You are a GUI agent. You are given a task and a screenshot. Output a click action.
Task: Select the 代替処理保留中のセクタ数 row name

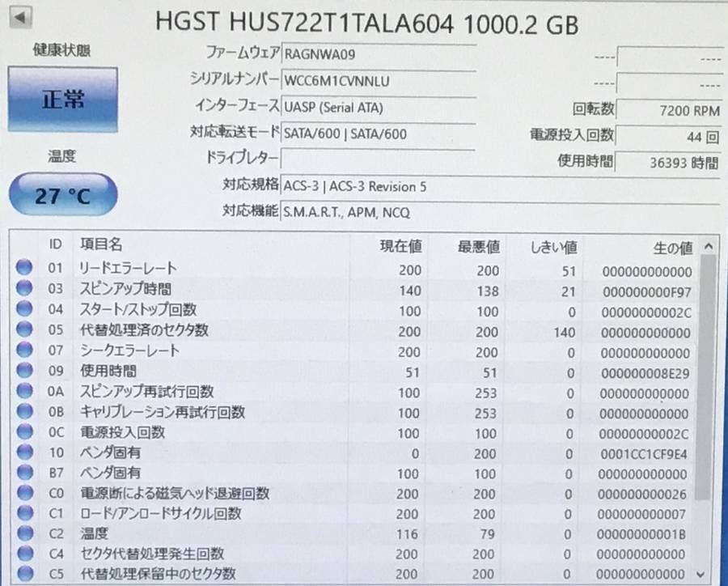158,573
